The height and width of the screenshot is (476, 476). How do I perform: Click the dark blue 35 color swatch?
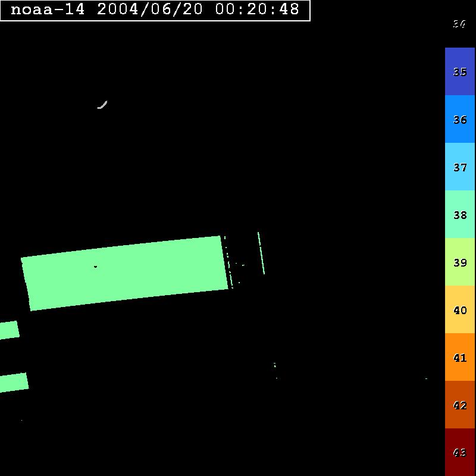(x=459, y=71)
